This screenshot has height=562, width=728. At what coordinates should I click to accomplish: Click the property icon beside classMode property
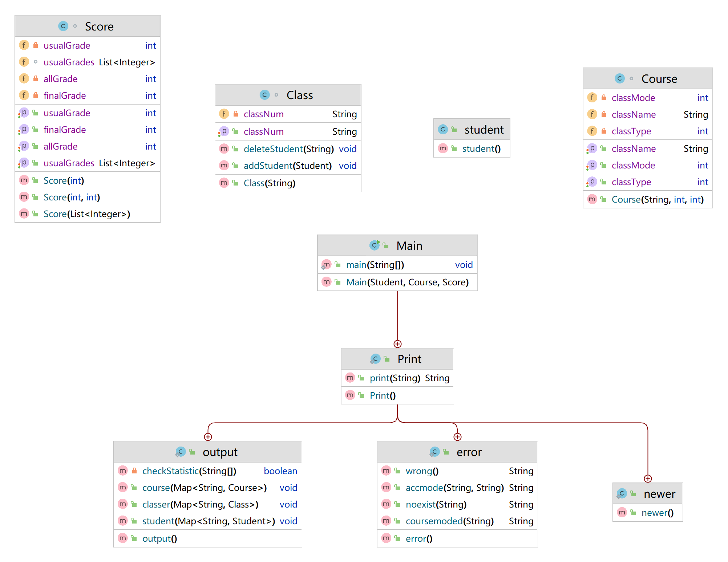click(x=592, y=165)
